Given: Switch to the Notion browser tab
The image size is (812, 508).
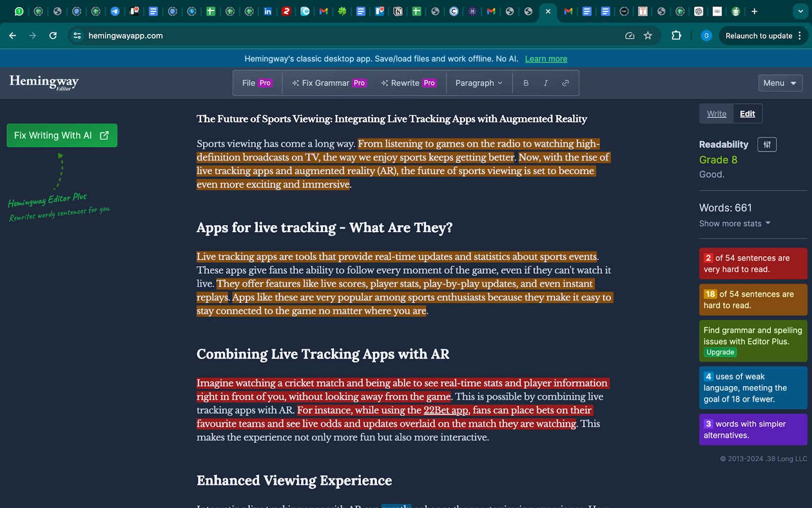Looking at the screenshot, I should click(x=398, y=11).
